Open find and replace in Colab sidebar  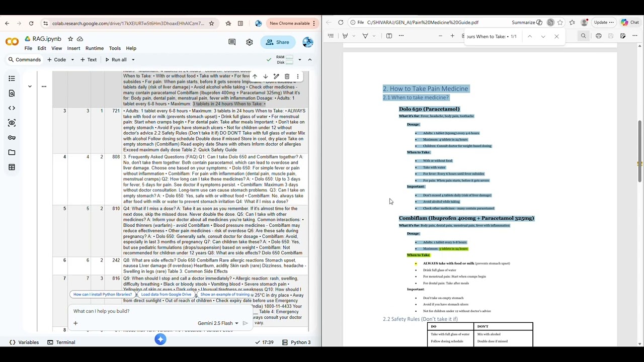coord(12,93)
